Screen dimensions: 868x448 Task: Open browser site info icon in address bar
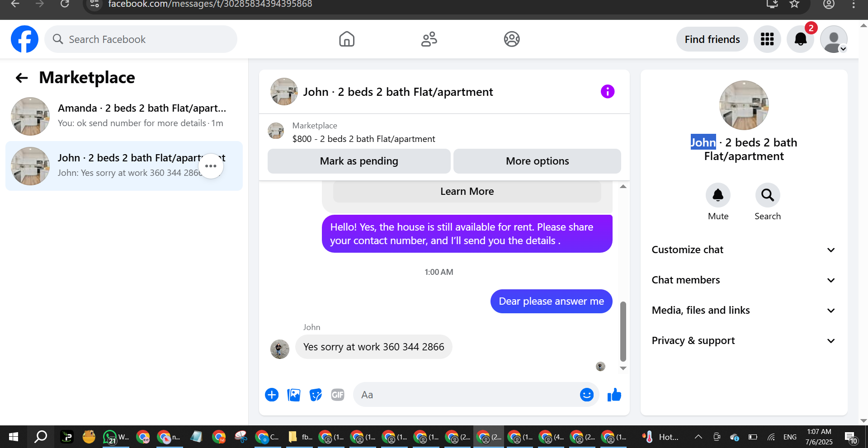pyautogui.click(x=94, y=4)
